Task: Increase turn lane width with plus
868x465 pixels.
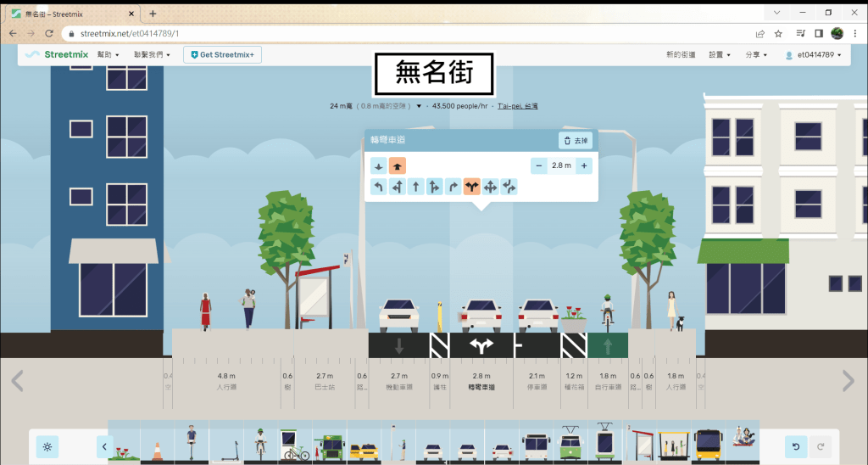Action: pos(584,165)
